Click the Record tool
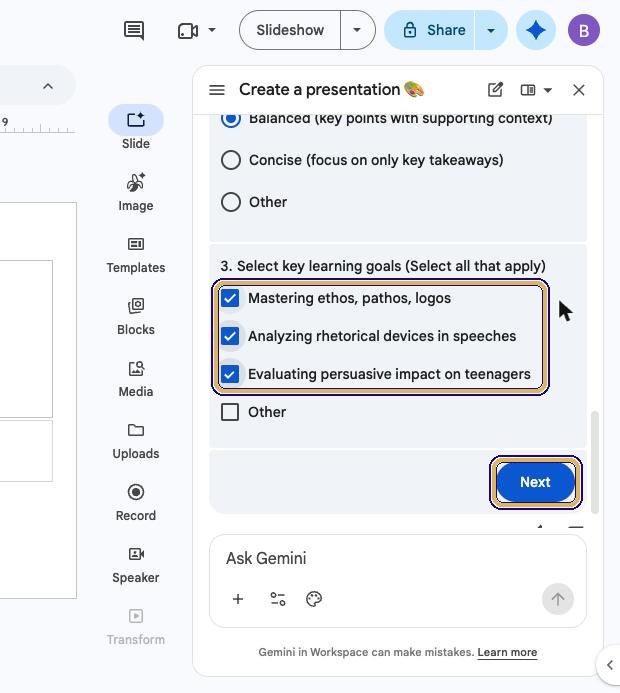 coord(136,503)
